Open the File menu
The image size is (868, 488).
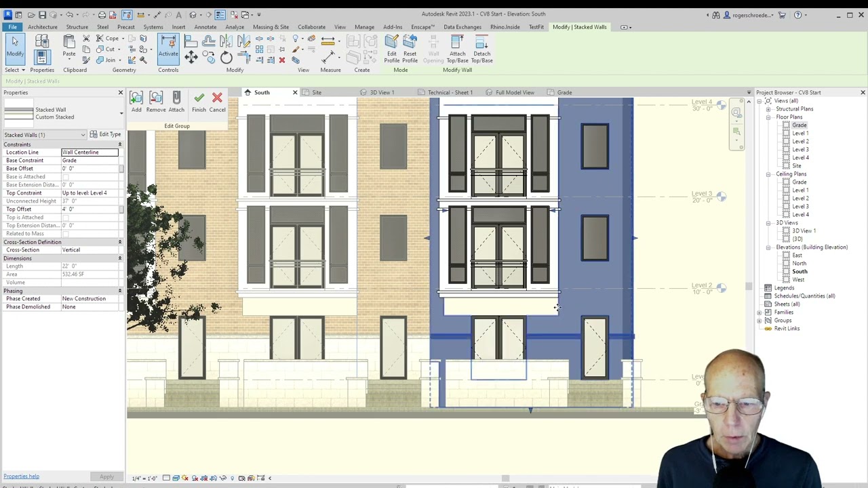click(13, 27)
